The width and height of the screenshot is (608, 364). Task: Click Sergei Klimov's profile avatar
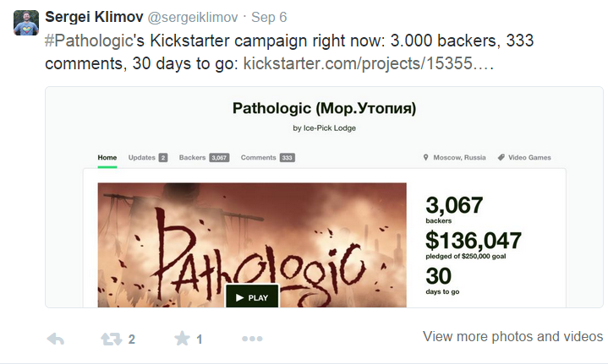(25, 23)
